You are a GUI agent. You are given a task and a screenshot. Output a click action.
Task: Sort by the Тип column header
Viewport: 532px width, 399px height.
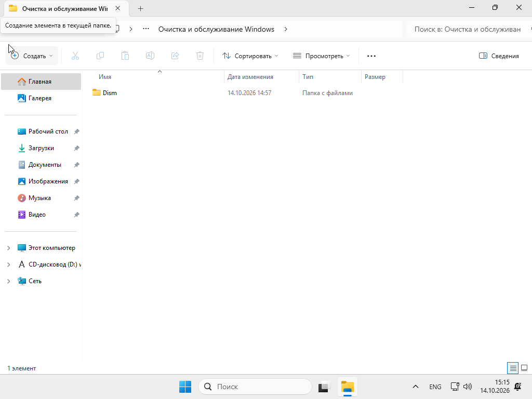coord(308,77)
